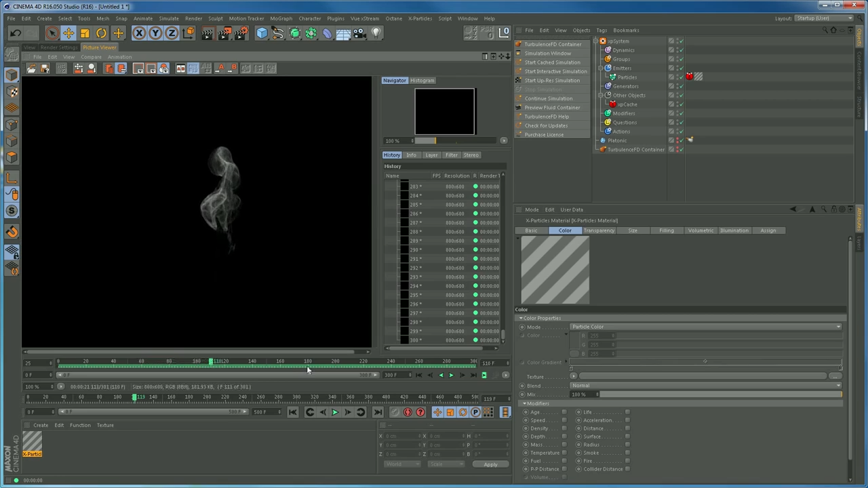
Task: Select the Move tool
Action: pyautogui.click(x=68, y=33)
